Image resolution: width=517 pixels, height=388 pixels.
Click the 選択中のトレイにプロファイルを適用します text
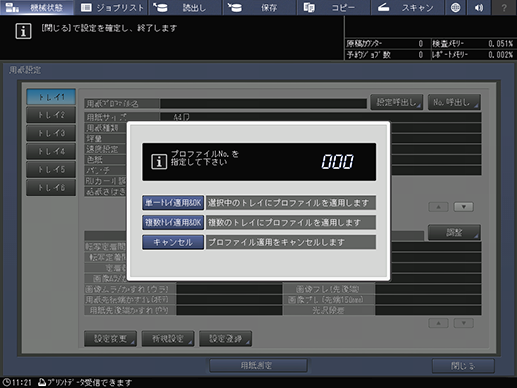pyautogui.click(x=288, y=203)
